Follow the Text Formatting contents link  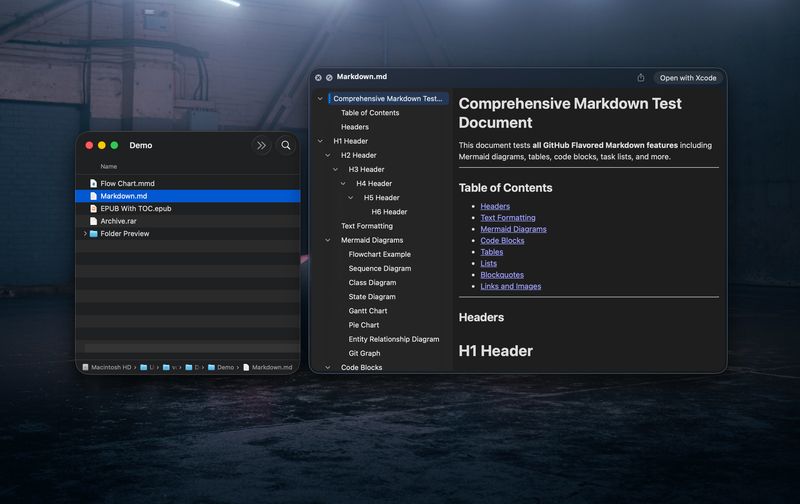coord(507,217)
